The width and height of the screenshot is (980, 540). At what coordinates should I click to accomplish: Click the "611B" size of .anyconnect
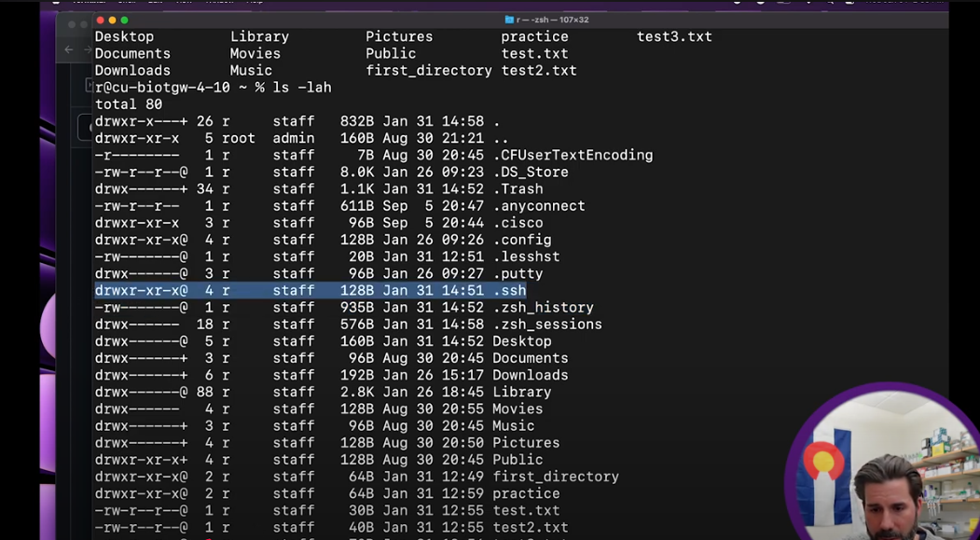(357, 205)
